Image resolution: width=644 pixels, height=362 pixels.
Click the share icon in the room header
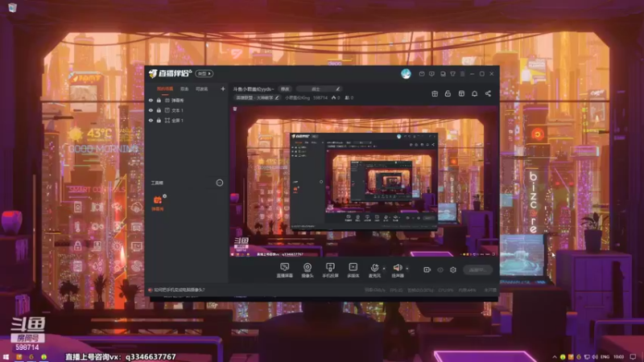488,93
